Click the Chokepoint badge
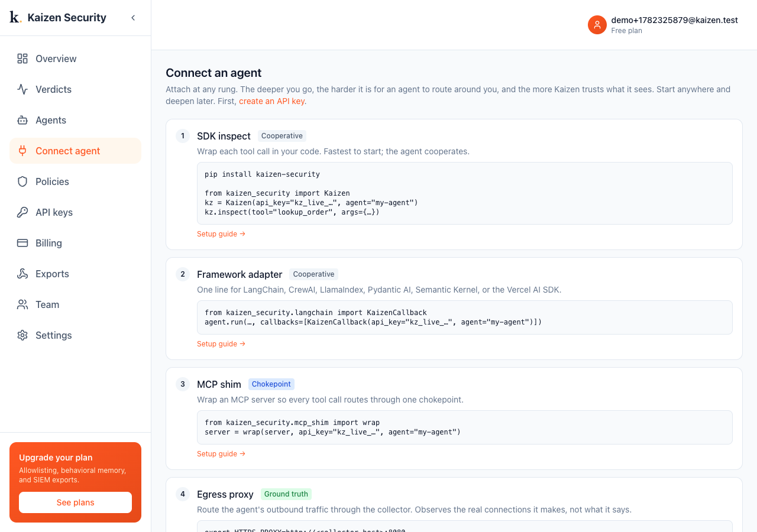Screen dimensions: 757x532 (271, 384)
